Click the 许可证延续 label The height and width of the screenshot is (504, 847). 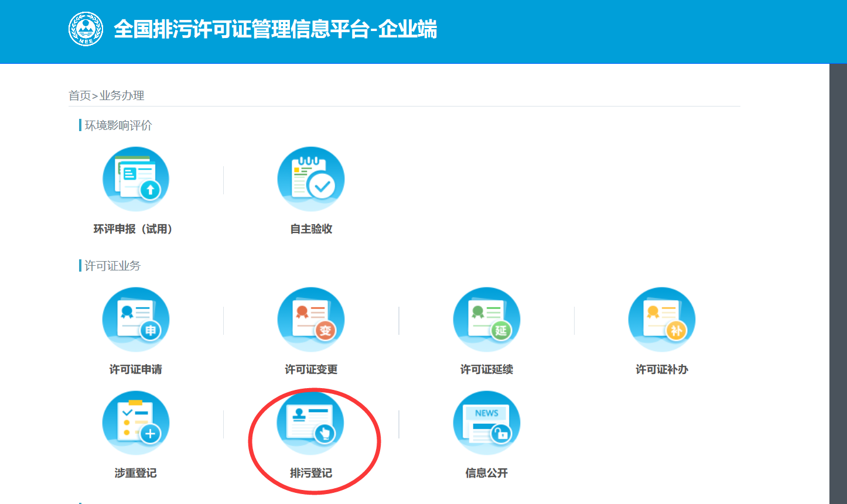pos(487,369)
